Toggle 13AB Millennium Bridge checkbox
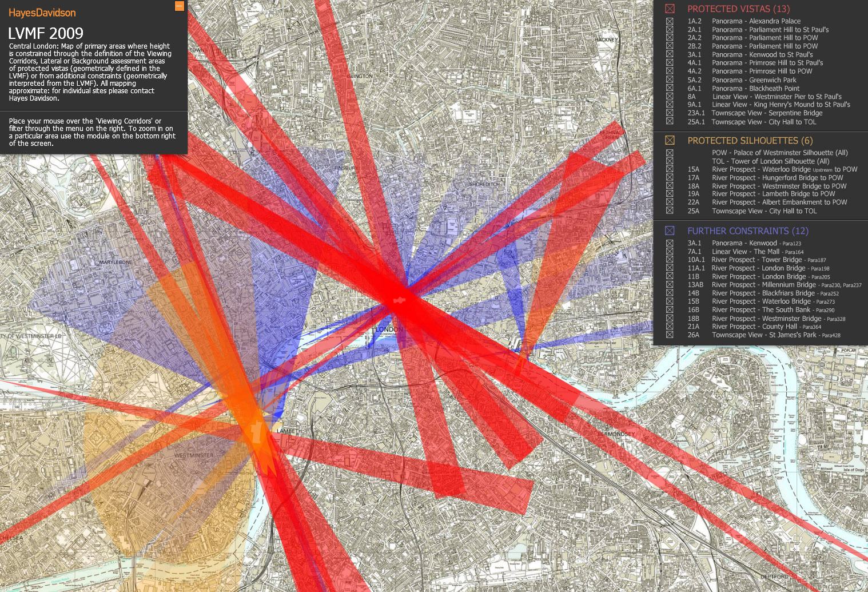The height and width of the screenshot is (592, 868). [x=670, y=285]
